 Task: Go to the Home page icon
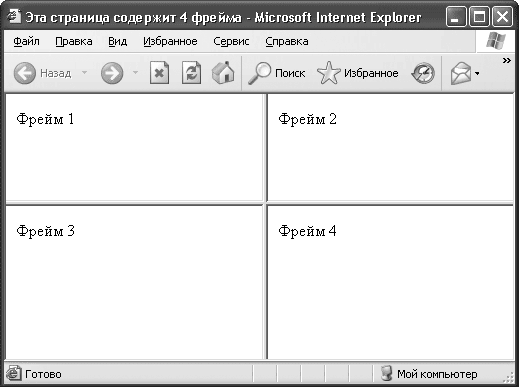[223, 72]
